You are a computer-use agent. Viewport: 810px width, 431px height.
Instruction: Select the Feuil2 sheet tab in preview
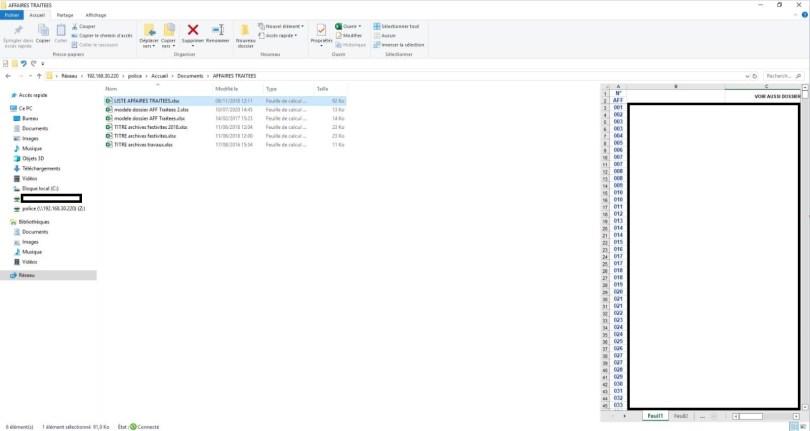pyautogui.click(x=681, y=415)
